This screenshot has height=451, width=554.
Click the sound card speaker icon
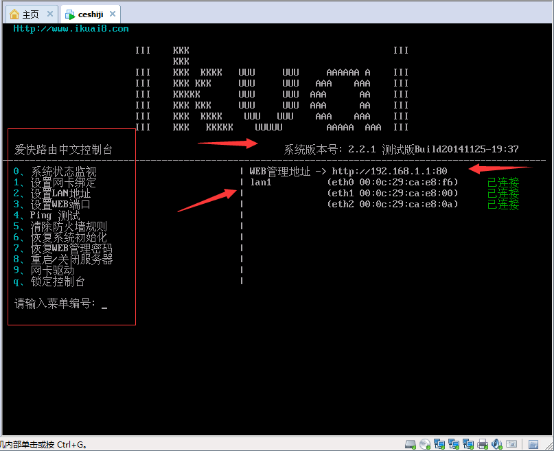pyautogui.click(x=497, y=444)
